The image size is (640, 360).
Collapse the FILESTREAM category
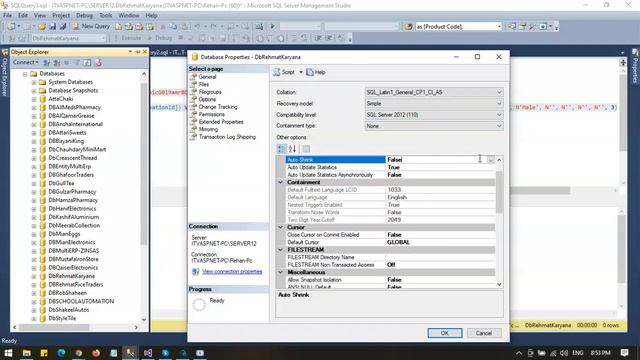[x=280, y=249]
